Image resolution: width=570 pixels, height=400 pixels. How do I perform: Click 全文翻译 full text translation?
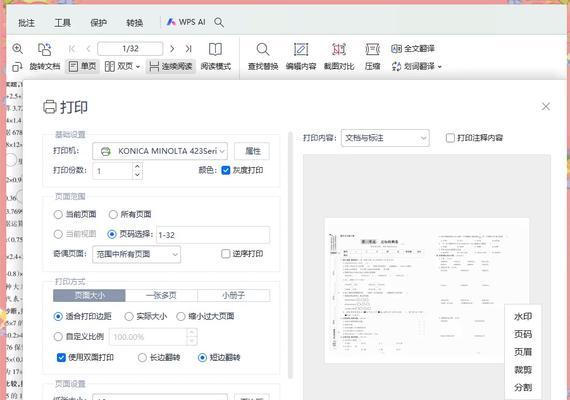413,48
